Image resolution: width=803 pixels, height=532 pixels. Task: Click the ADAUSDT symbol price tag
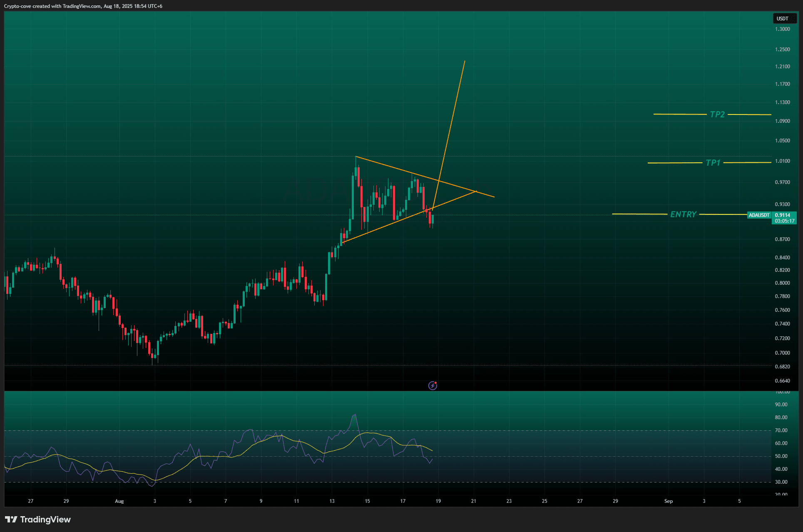click(759, 215)
